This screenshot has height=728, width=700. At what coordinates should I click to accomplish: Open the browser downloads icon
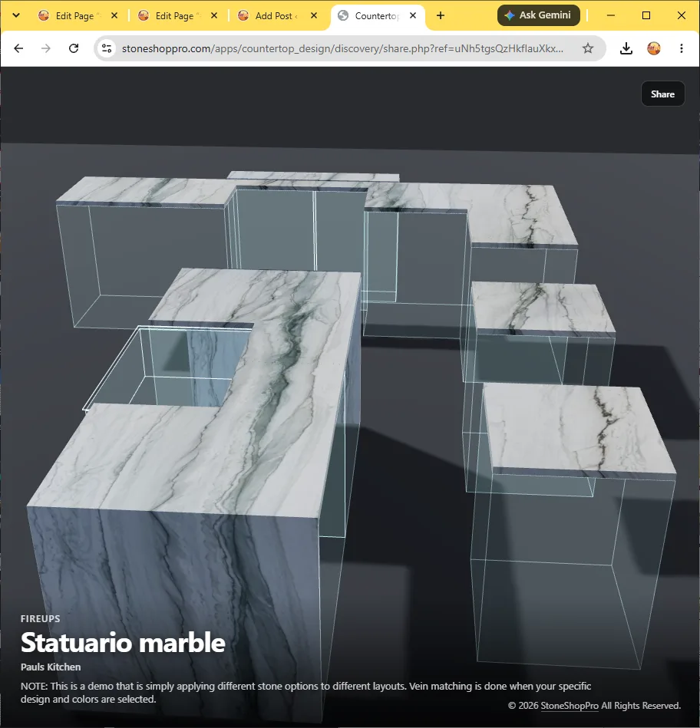pos(626,48)
